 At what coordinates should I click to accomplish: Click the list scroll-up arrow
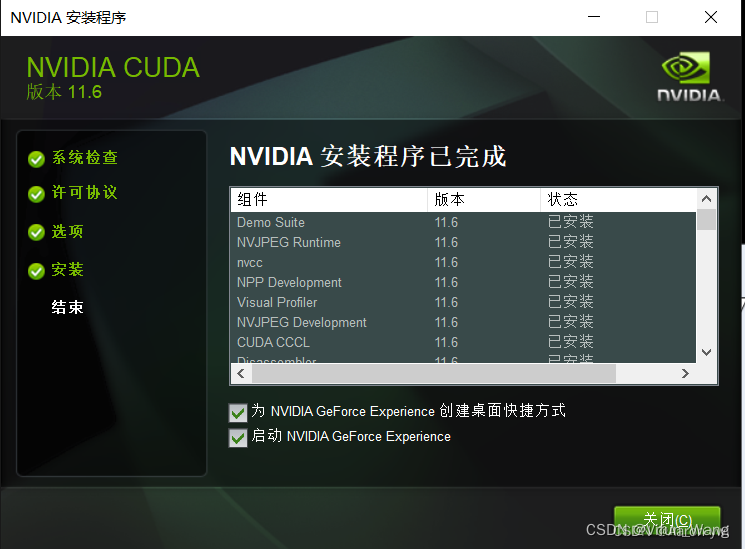pos(707,199)
